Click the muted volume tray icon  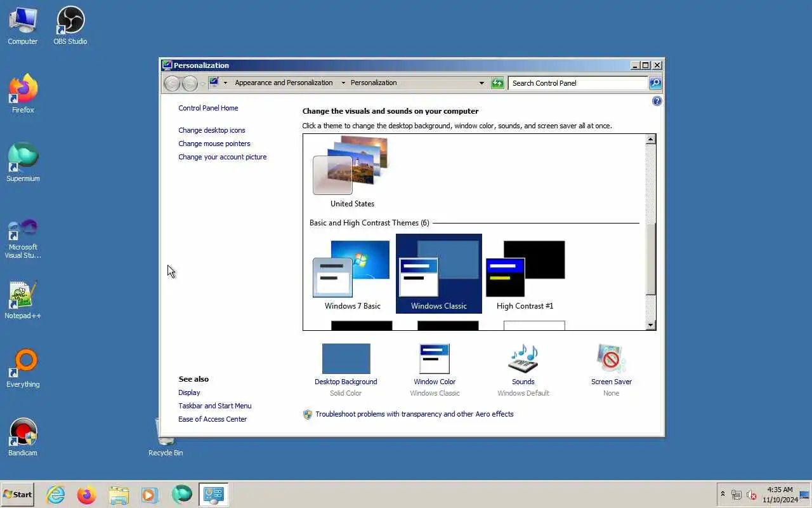tap(752, 495)
